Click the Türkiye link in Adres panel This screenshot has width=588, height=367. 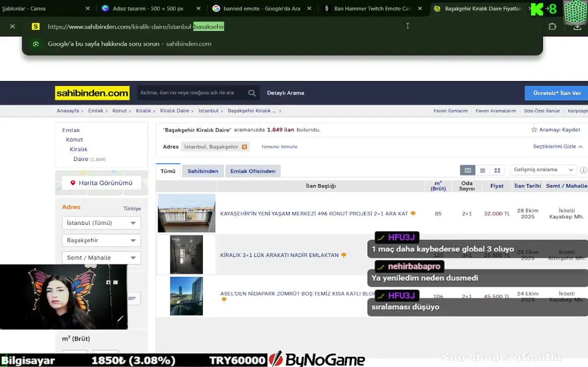tap(132, 208)
